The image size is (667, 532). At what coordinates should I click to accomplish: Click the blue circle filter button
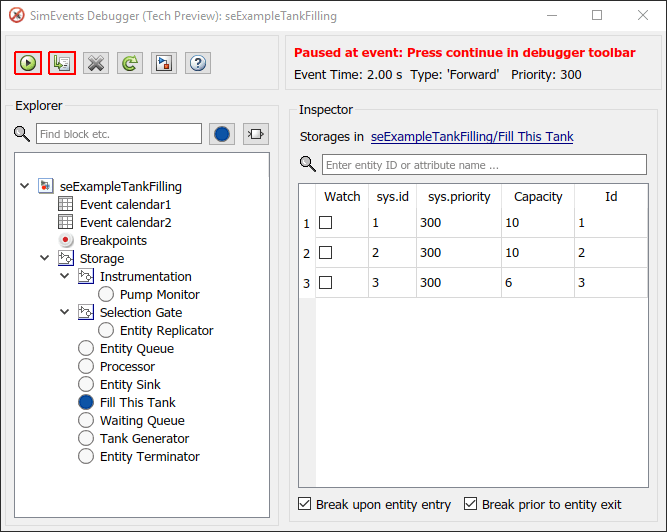click(222, 134)
